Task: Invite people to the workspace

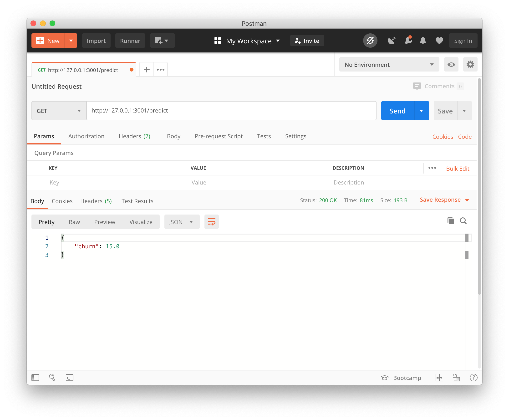Action: coord(307,41)
